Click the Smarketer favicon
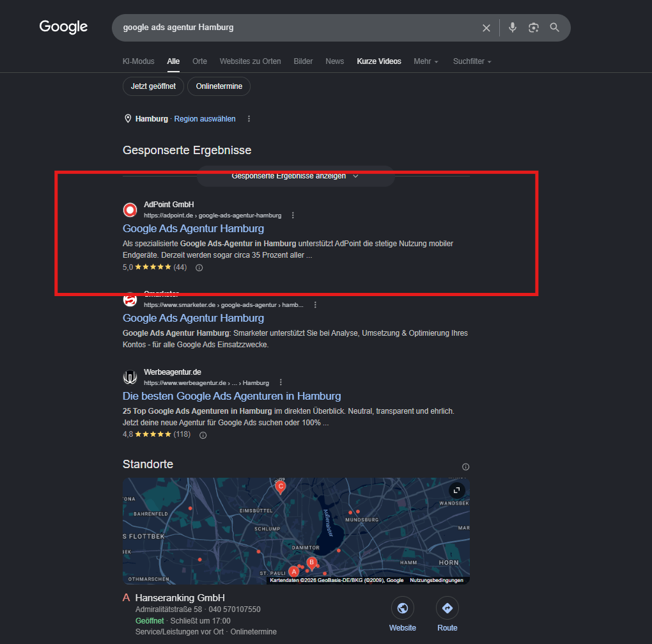652x644 pixels. click(130, 299)
